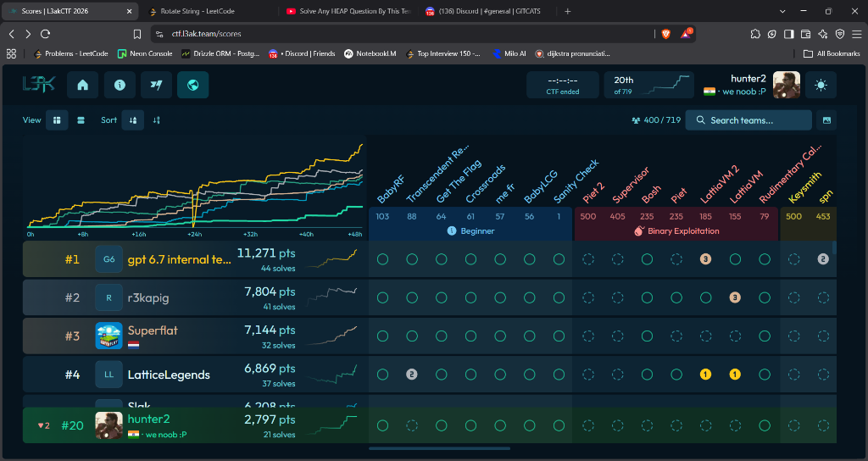Open Drizzle ORM bookmark
The height and width of the screenshot is (461, 868).
220,53
